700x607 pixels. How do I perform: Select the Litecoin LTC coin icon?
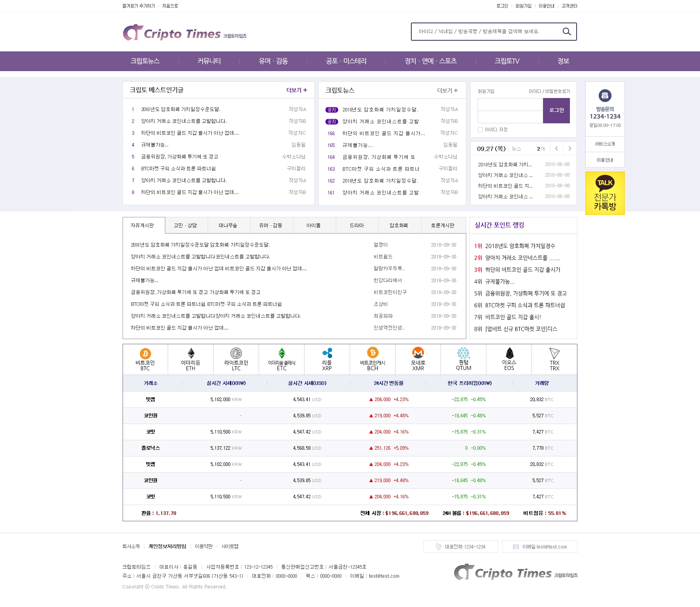click(x=236, y=353)
